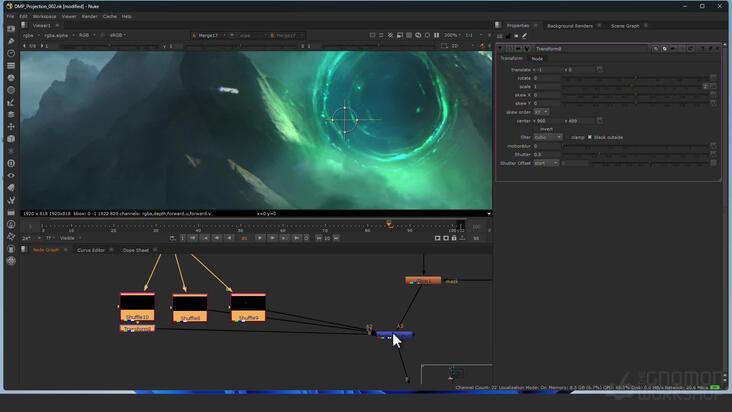The height and width of the screenshot is (412, 732).
Task: Select the Shuffle9 node
Action: [248, 307]
